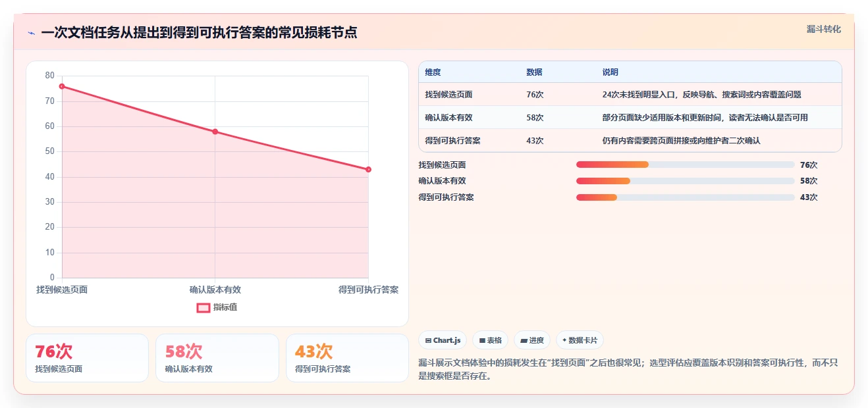Viewport: 868px width, 408px height.
Task: Open the 43次 得到可执行答案 stat card
Action: [347, 358]
